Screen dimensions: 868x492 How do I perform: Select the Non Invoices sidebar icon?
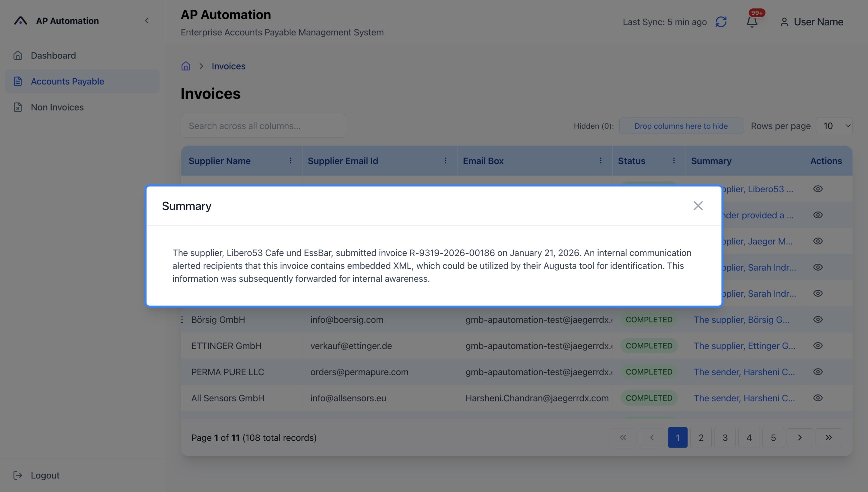[18, 107]
